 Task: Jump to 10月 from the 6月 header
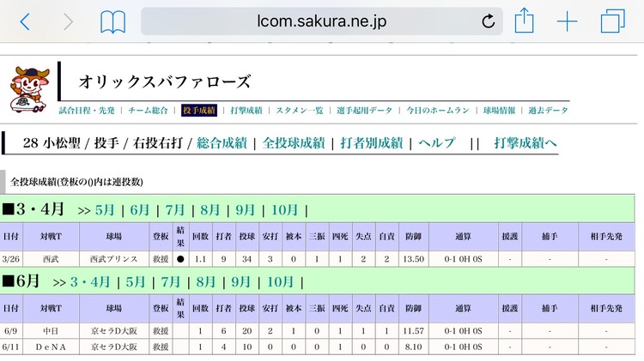280,282
